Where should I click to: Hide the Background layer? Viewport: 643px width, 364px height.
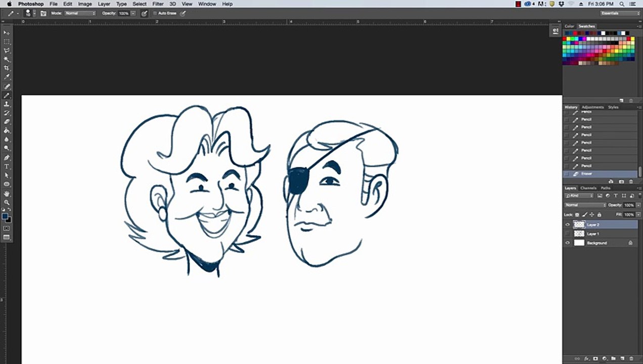click(x=567, y=243)
